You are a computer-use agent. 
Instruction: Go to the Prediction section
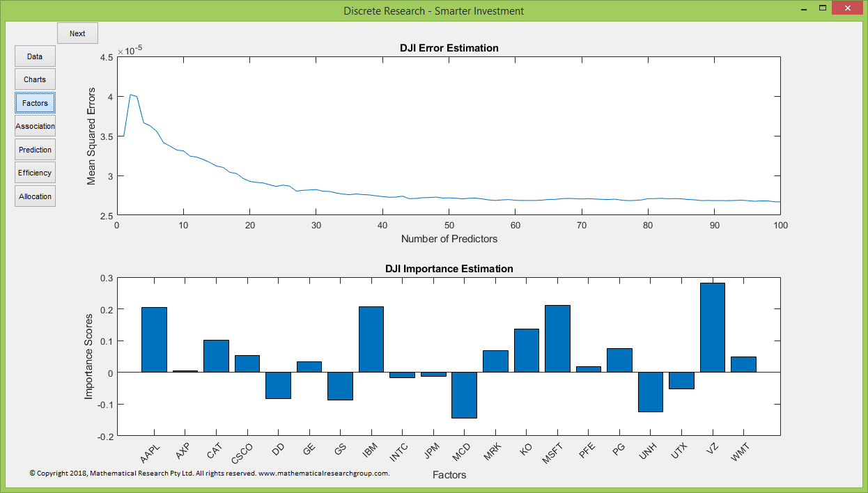click(x=35, y=150)
